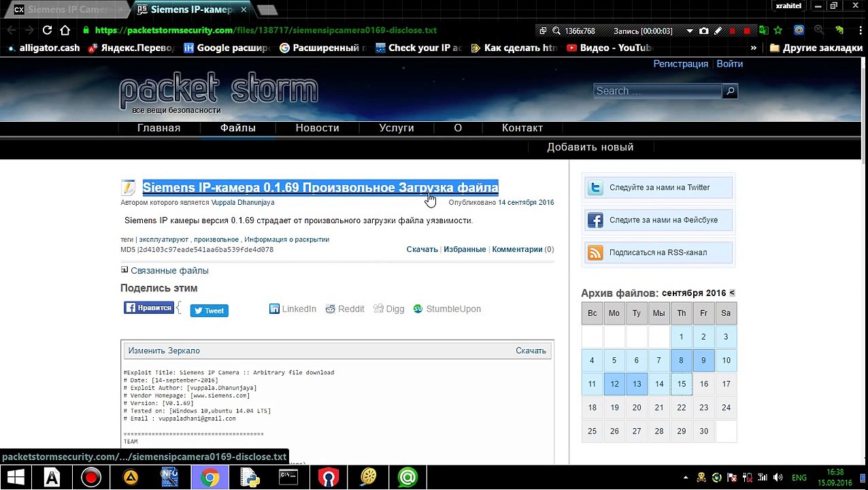The height and width of the screenshot is (490, 868).
Task: Open the Яндекс.Переводчик bookmark
Action: click(x=131, y=48)
